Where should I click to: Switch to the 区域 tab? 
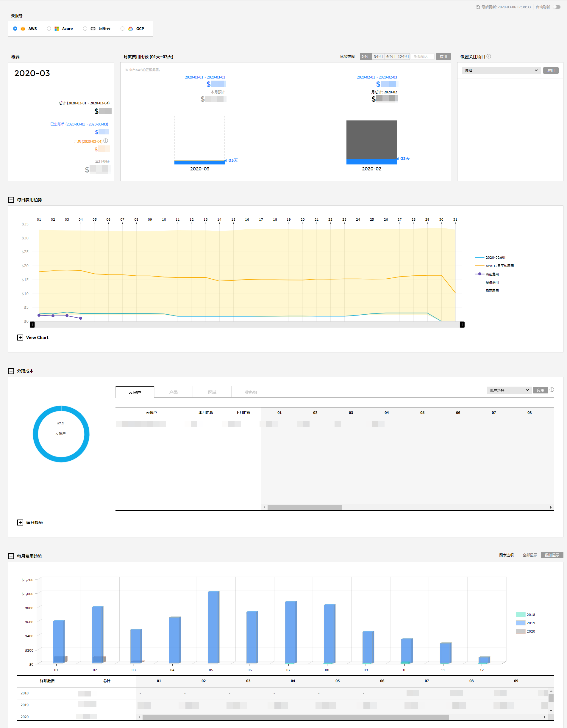212,392
